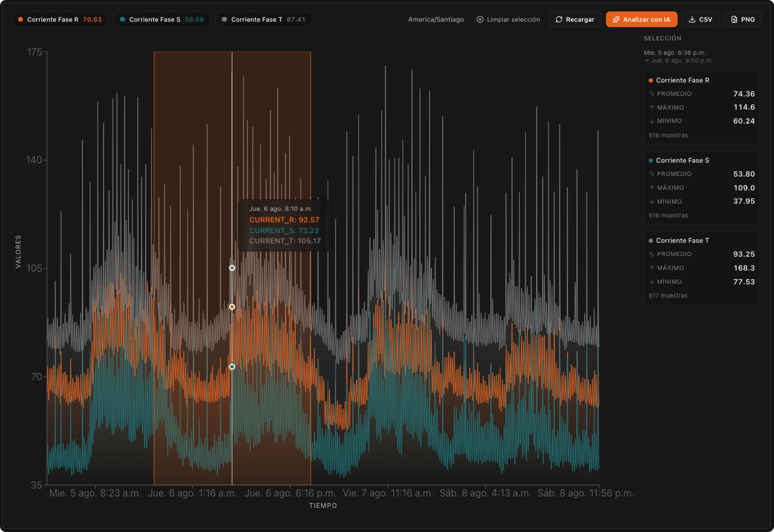The height and width of the screenshot is (532, 774).
Task: Click the MÍNIMO down-arrow icon under Corriente Fase T
Action: 652,282
